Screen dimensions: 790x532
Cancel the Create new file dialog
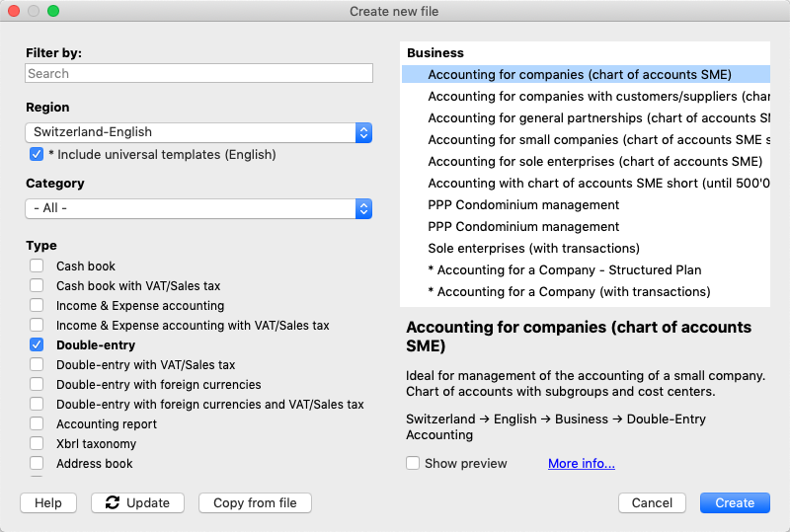click(652, 503)
